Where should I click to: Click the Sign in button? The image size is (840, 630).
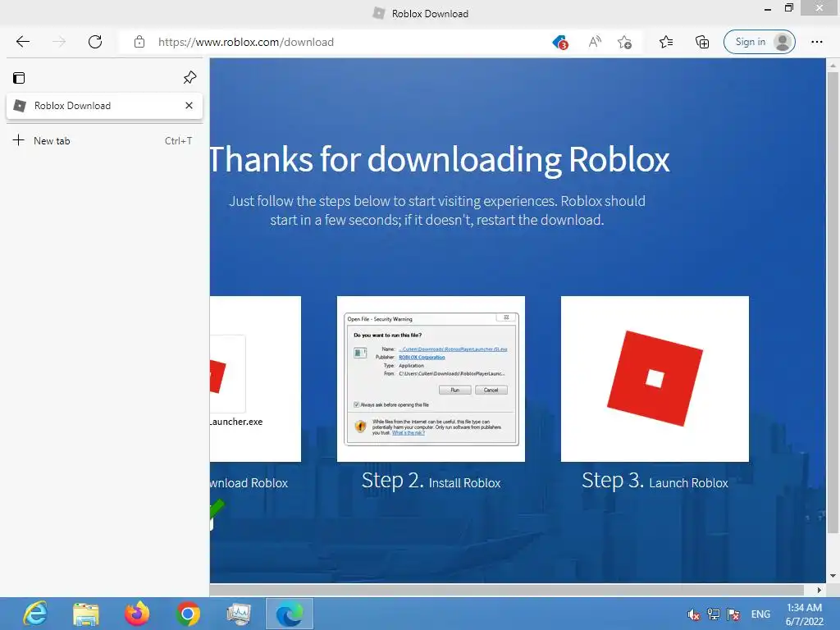coord(759,42)
